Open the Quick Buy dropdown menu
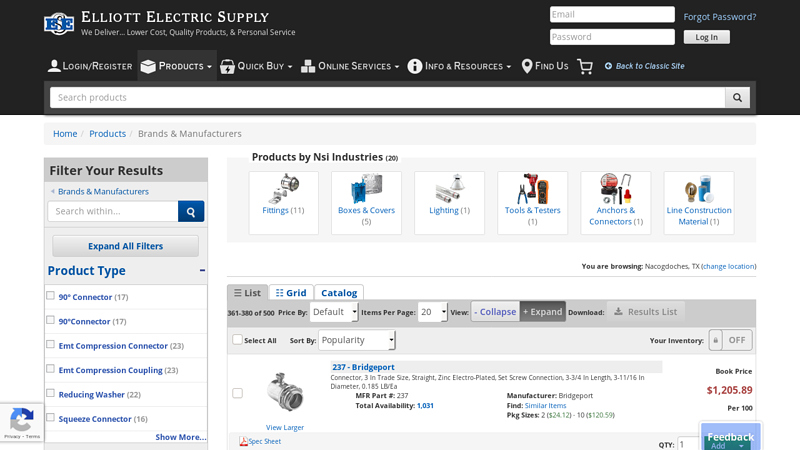 pos(256,66)
